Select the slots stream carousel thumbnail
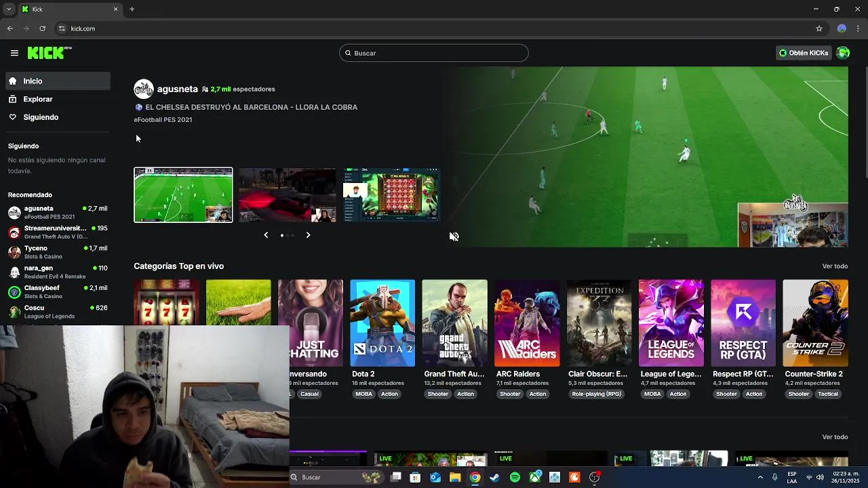Image resolution: width=868 pixels, height=488 pixels. tap(392, 195)
